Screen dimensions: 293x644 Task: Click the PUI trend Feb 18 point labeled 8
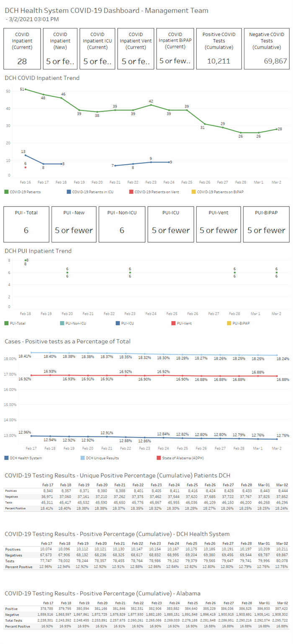25,261
